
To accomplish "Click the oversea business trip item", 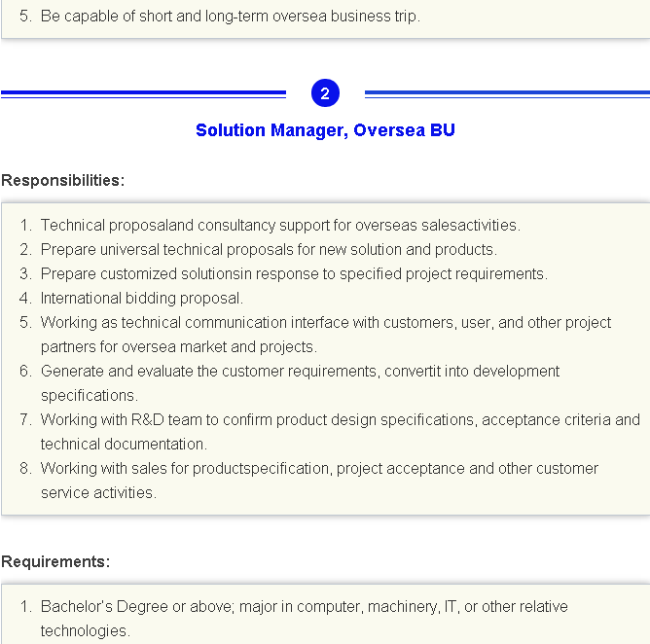I will coord(230,17).
